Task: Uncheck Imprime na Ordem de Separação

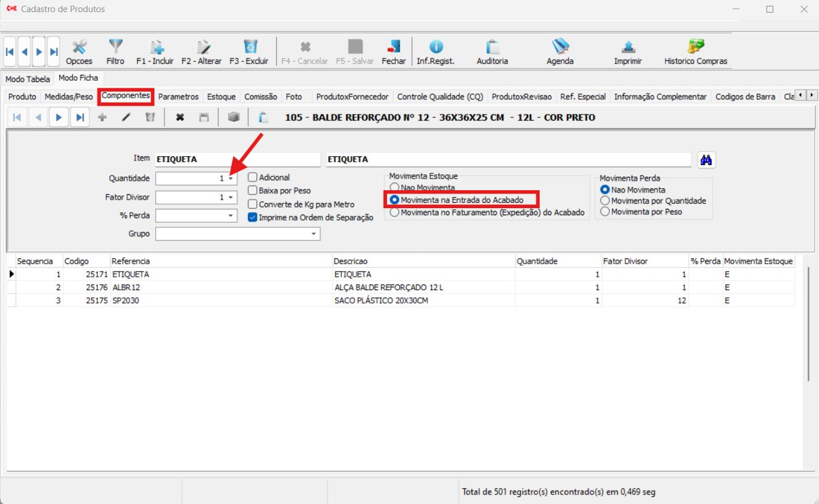Action: coord(253,218)
